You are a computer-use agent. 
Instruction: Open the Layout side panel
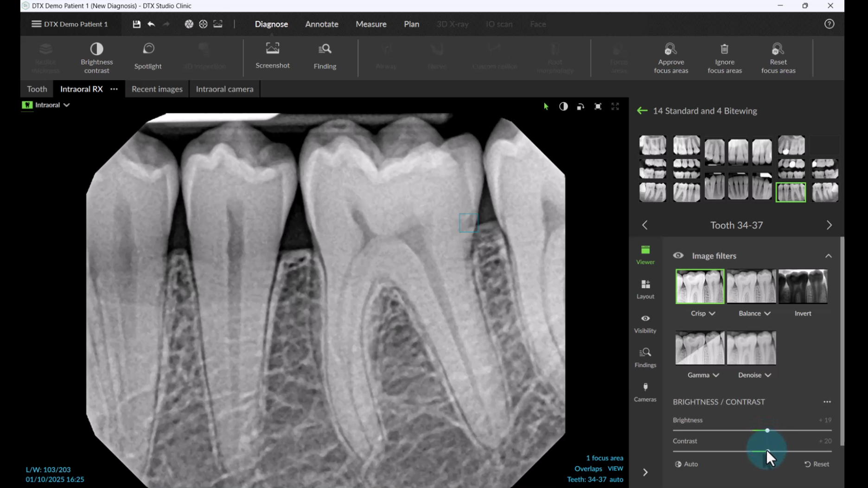(645, 289)
